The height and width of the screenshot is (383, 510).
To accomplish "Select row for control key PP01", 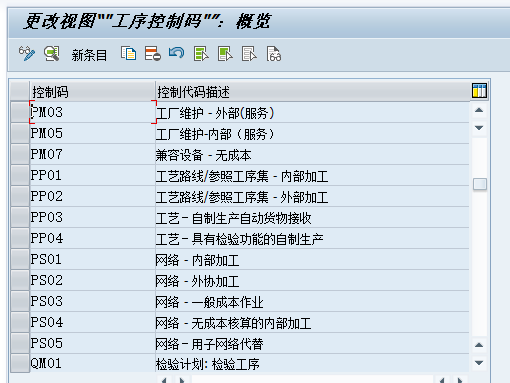I will 20,175.
